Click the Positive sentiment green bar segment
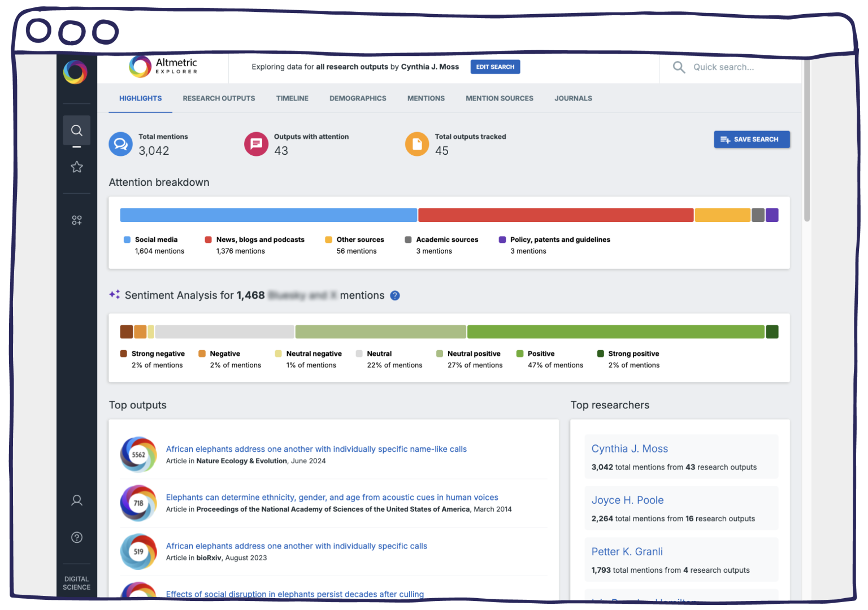This screenshot has height=610, width=868. coord(616,332)
